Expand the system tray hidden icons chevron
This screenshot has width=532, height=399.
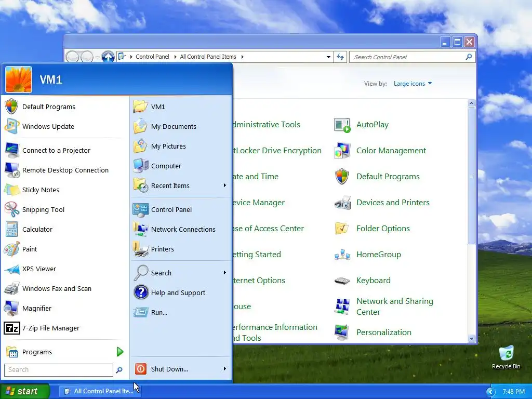click(490, 392)
